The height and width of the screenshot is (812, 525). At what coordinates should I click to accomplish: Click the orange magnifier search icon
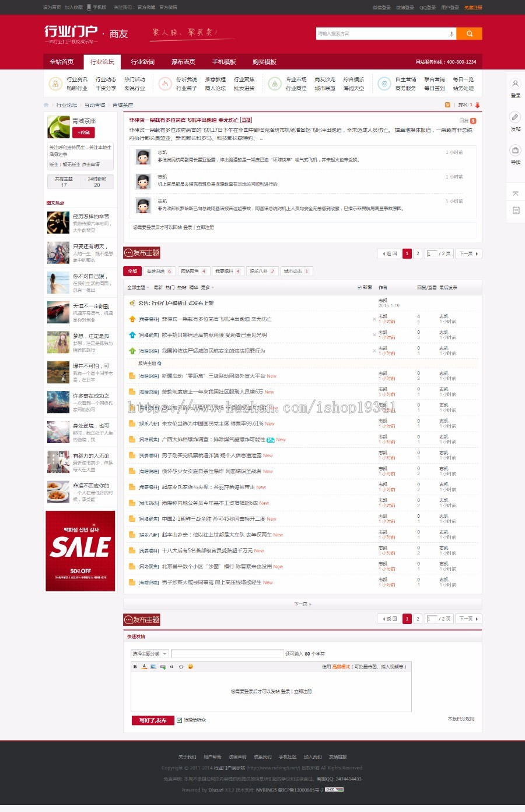(469, 33)
